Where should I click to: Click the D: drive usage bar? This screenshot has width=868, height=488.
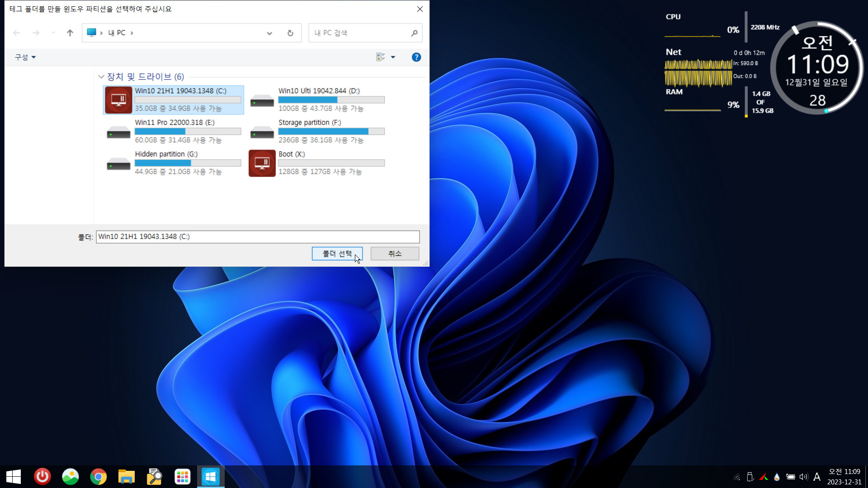tap(331, 100)
